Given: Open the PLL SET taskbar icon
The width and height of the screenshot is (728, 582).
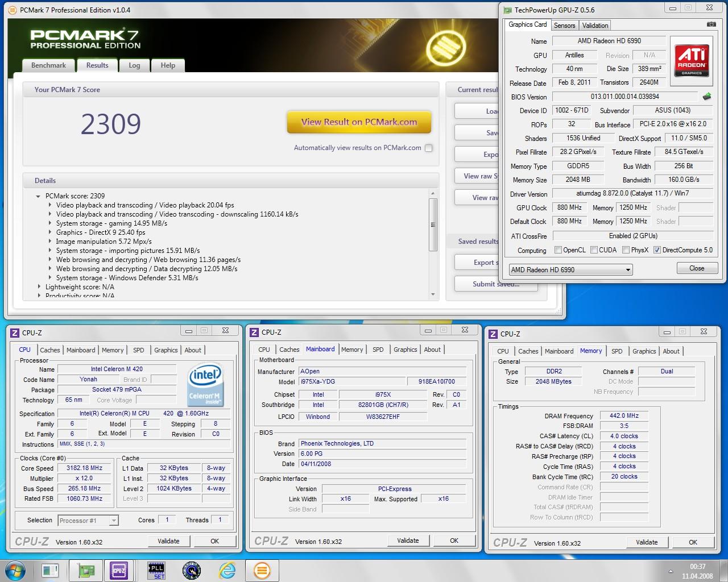Looking at the screenshot, I should [x=156, y=571].
